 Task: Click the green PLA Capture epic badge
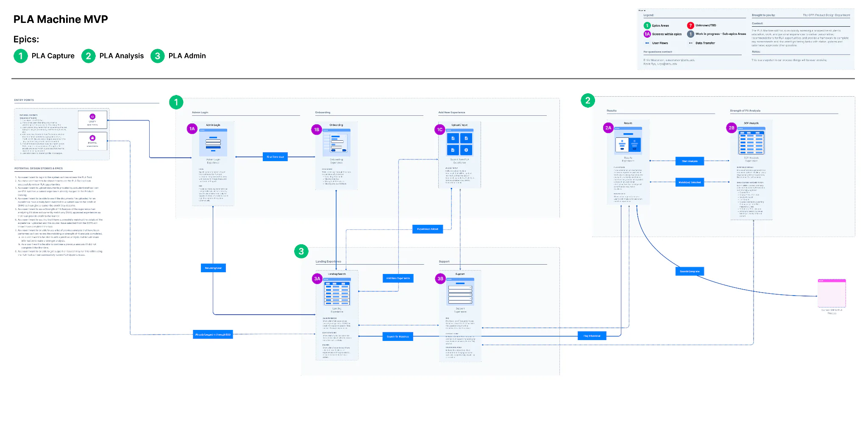point(20,56)
